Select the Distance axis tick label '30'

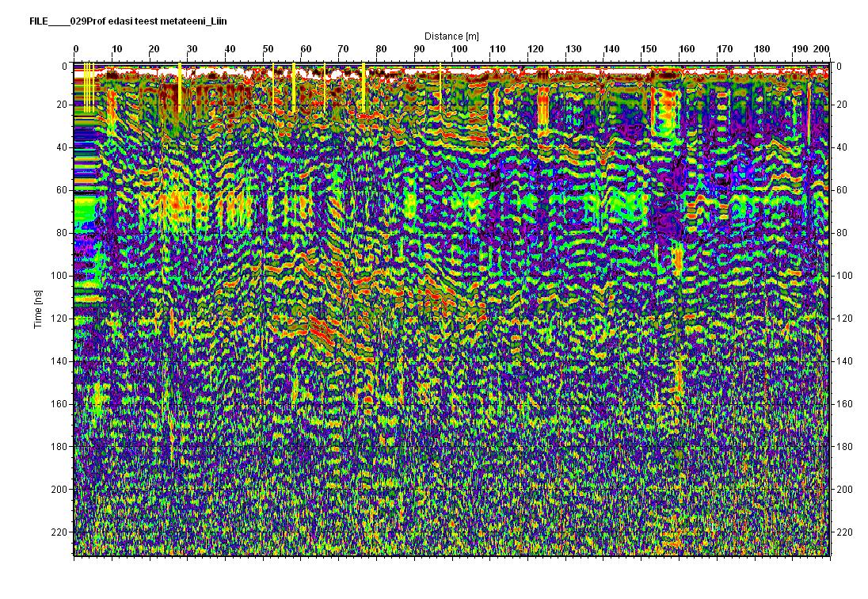[192, 48]
